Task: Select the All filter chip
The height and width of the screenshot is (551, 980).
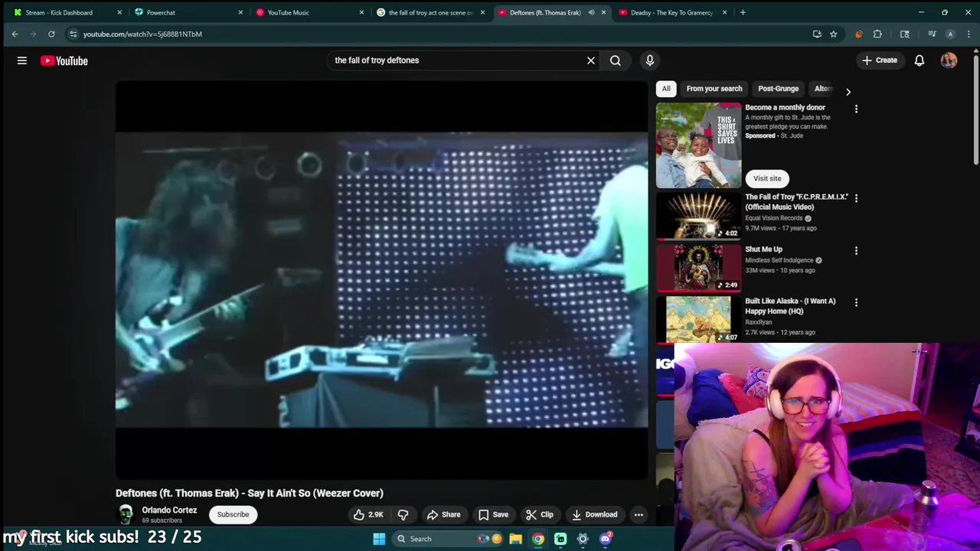Action: 666,89
